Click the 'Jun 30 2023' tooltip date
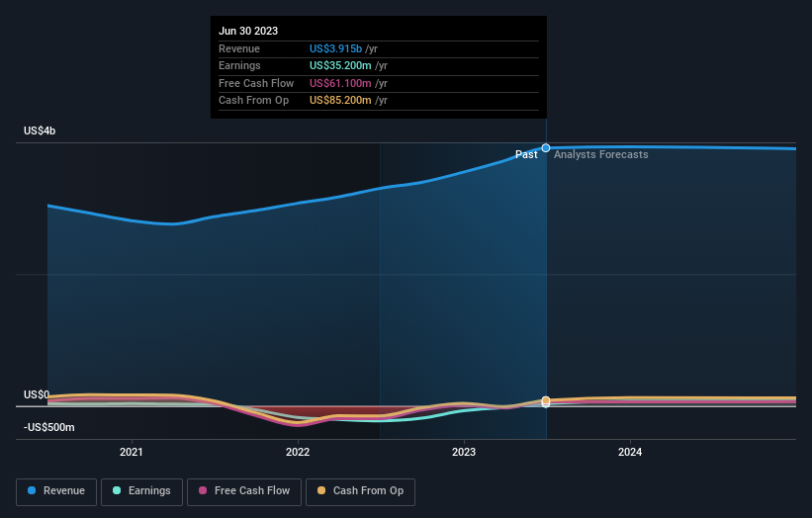Viewport: 812px width, 518px height. point(248,31)
